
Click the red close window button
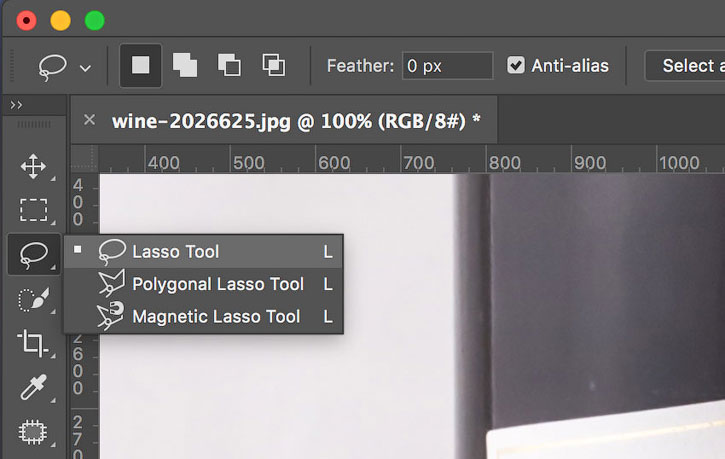click(x=26, y=21)
